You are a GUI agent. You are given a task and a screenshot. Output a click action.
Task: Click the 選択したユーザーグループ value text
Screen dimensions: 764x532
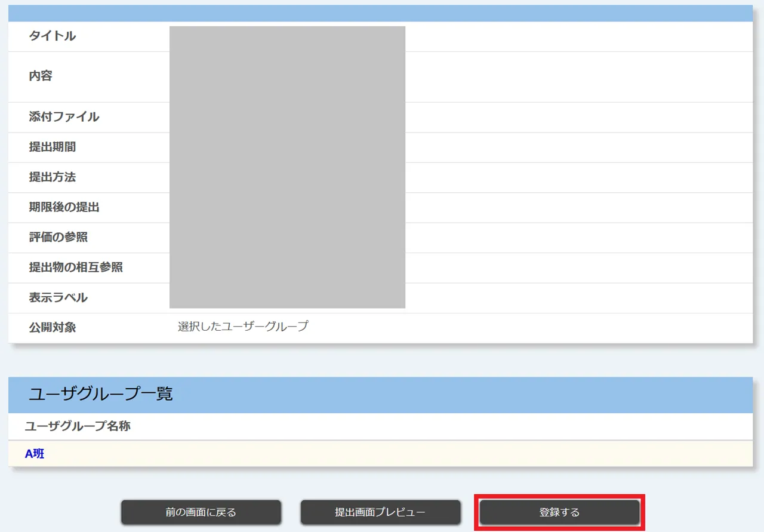pyautogui.click(x=243, y=327)
